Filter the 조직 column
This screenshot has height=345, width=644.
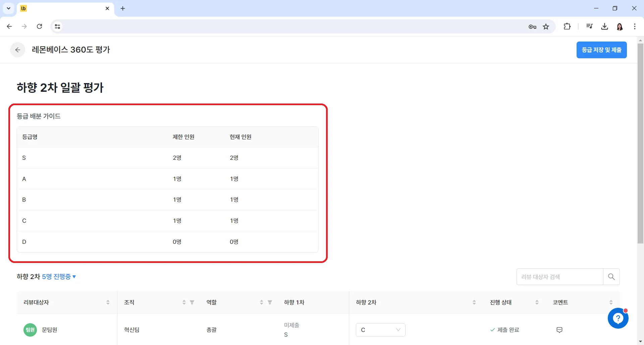click(192, 302)
